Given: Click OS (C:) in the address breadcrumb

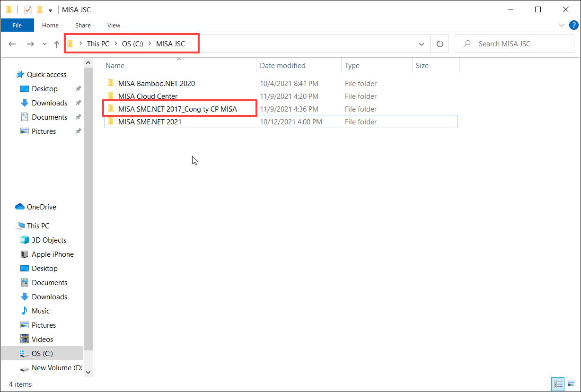Looking at the screenshot, I should (132, 44).
